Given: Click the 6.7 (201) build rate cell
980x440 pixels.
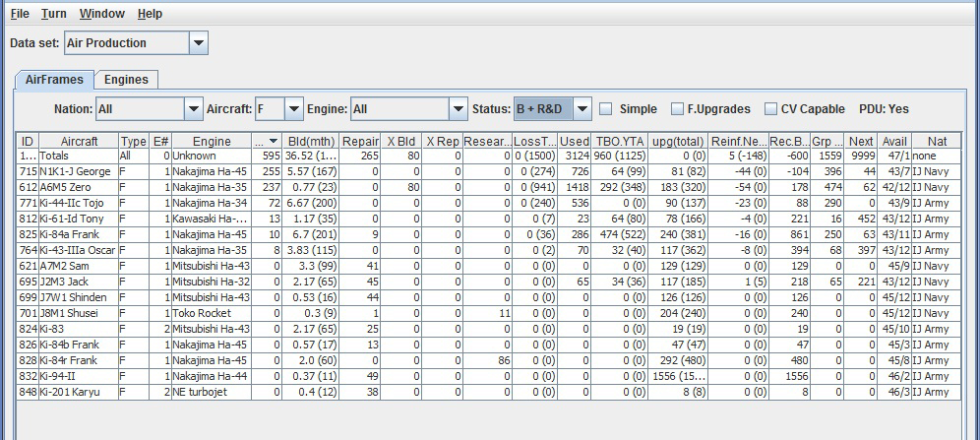Looking at the screenshot, I should pyautogui.click(x=311, y=234).
